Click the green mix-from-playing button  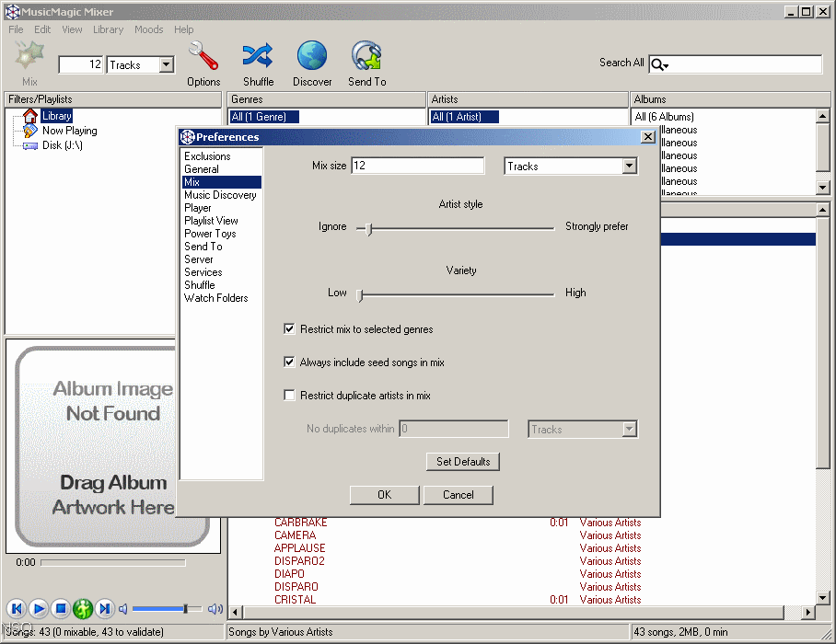click(83, 608)
